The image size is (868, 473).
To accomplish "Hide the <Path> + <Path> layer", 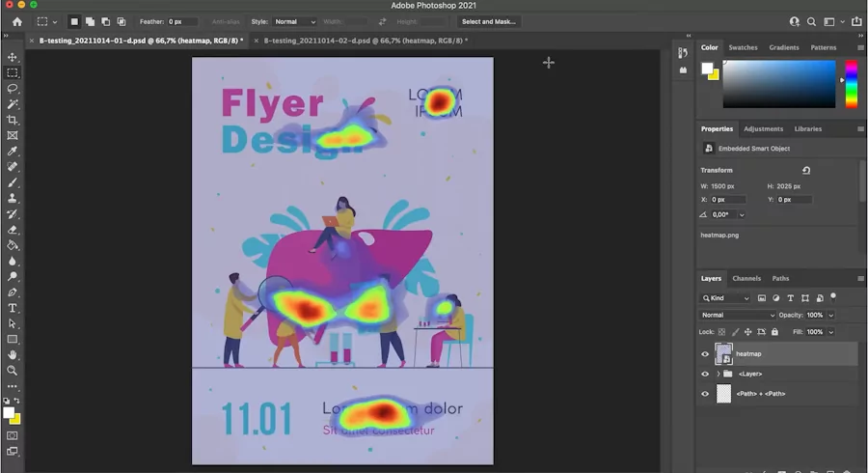I will 705,394.
